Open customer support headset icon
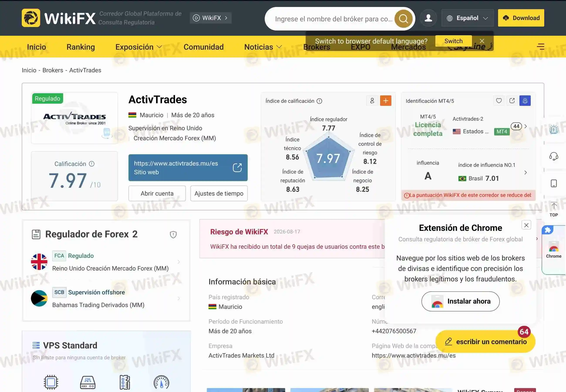The height and width of the screenshot is (392, 566). [554, 156]
